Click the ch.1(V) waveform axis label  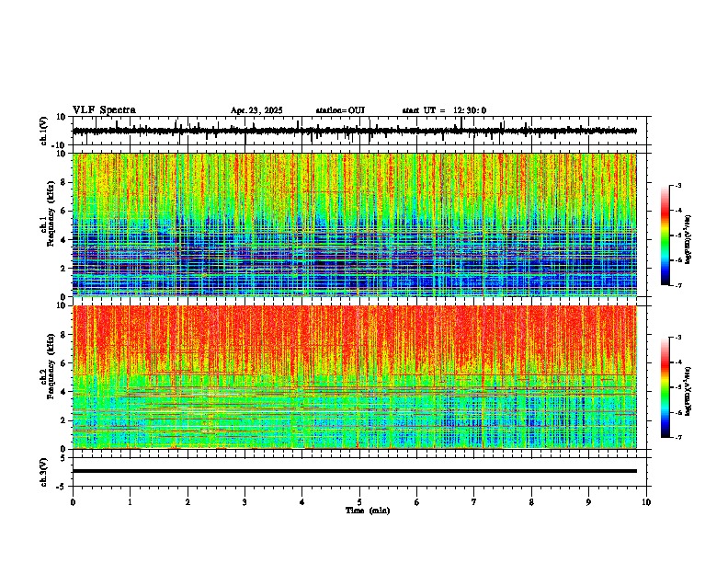(44, 131)
